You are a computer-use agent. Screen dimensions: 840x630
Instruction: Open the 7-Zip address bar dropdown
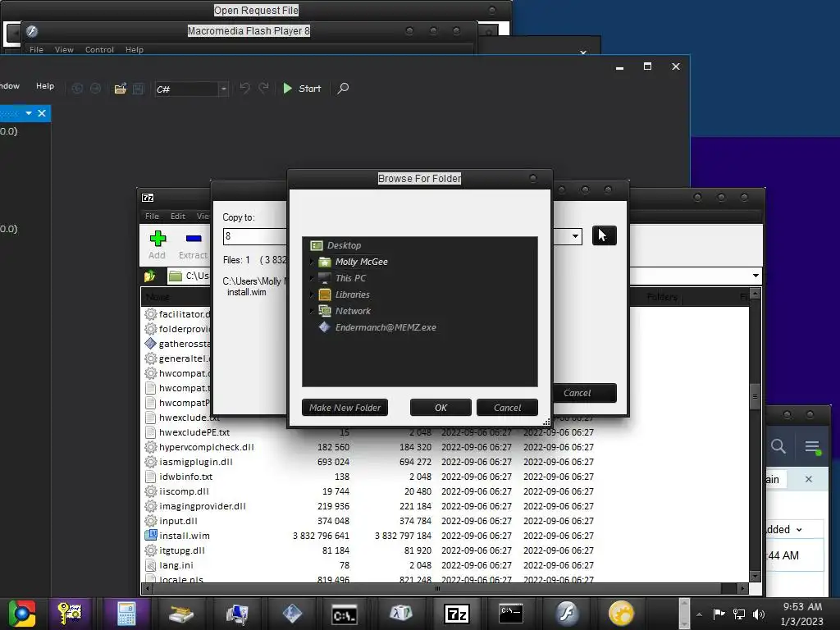click(x=756, y=276)
